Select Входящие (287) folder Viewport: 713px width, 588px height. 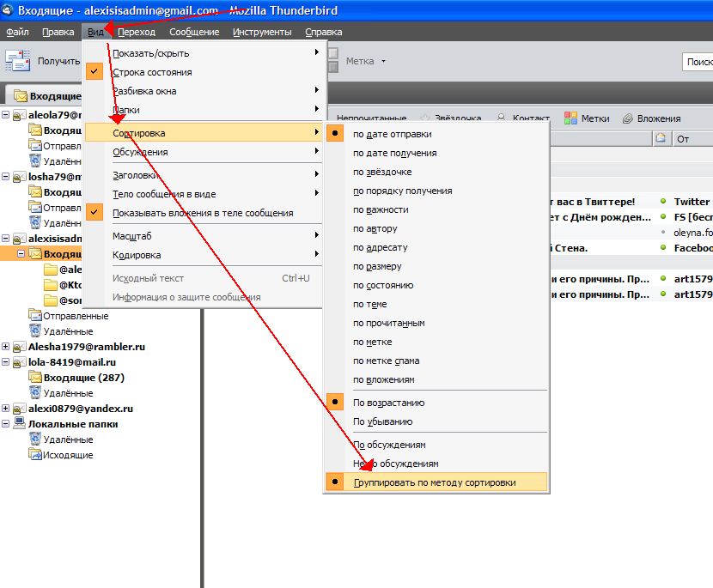coord(83,377)
